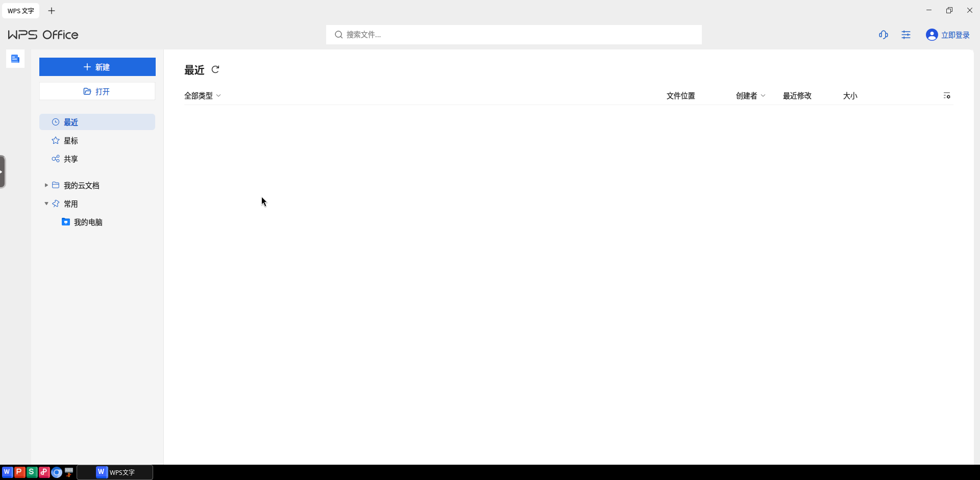Click the 搜索文件 search field

point(514,35)
